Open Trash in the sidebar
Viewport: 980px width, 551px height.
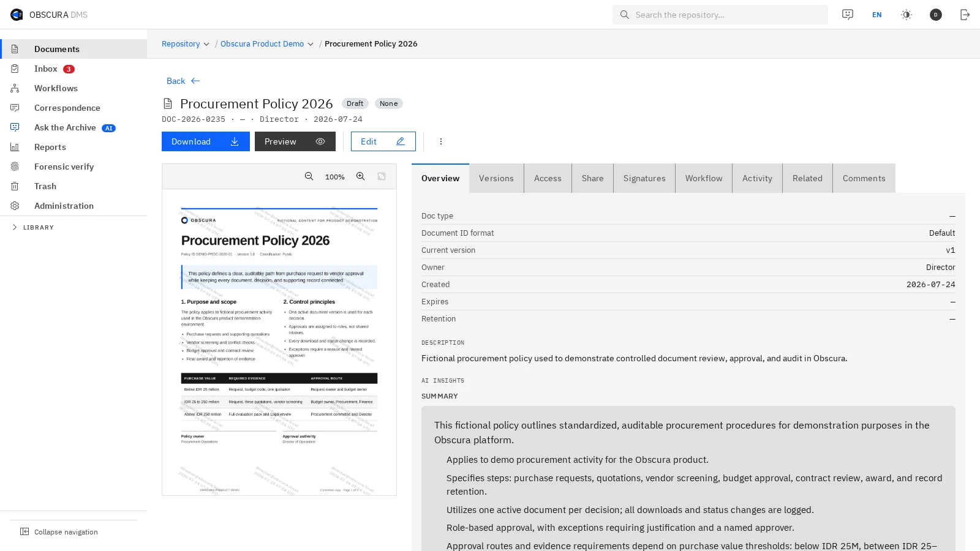click(x=73, y=186)
